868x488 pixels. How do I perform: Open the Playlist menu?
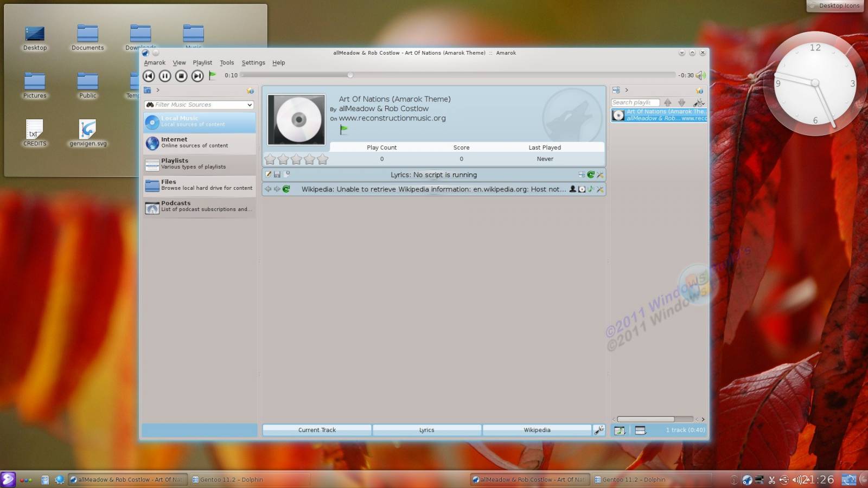[x=202, y=63]
